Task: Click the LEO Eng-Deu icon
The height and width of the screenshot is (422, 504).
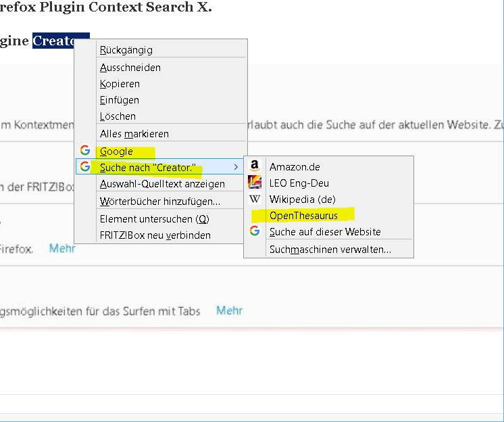Action: 254,182
